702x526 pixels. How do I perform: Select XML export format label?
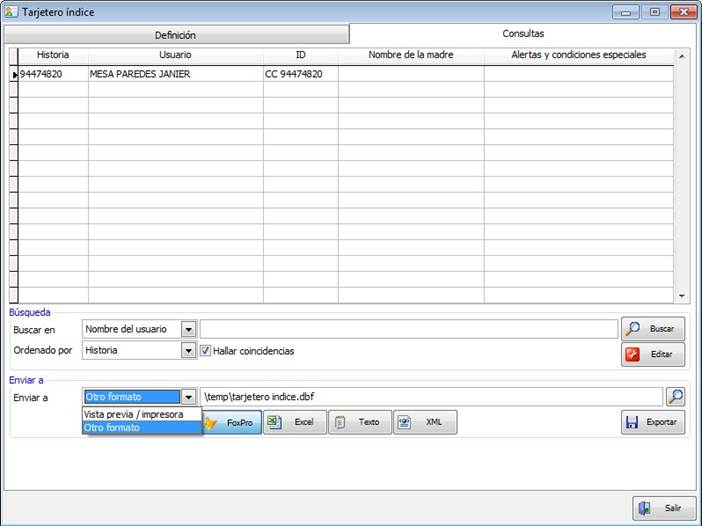[x=434, y=422]
